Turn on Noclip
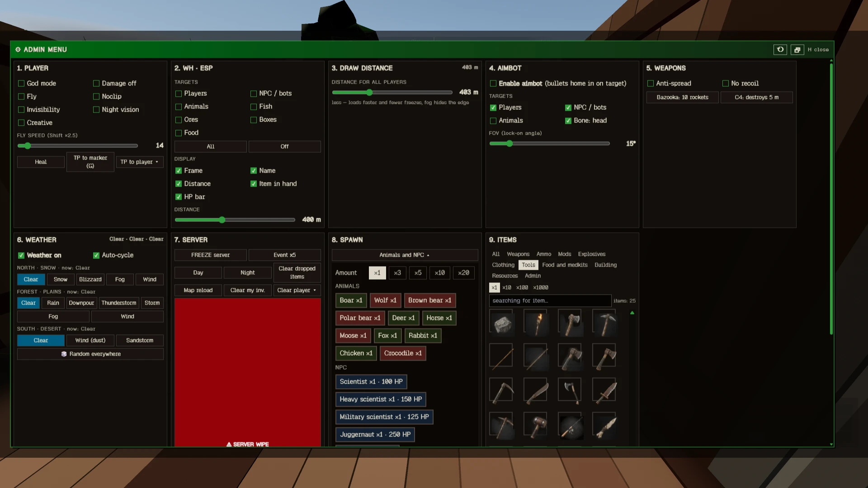Image resolution: width=868 pixels, height=488 pixels. click(x=96, y=97)
